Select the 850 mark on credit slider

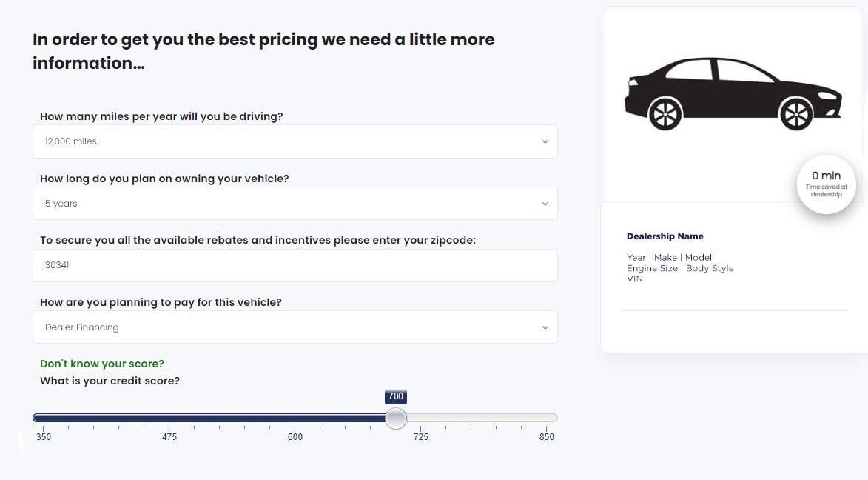click(x=546, y=436)
